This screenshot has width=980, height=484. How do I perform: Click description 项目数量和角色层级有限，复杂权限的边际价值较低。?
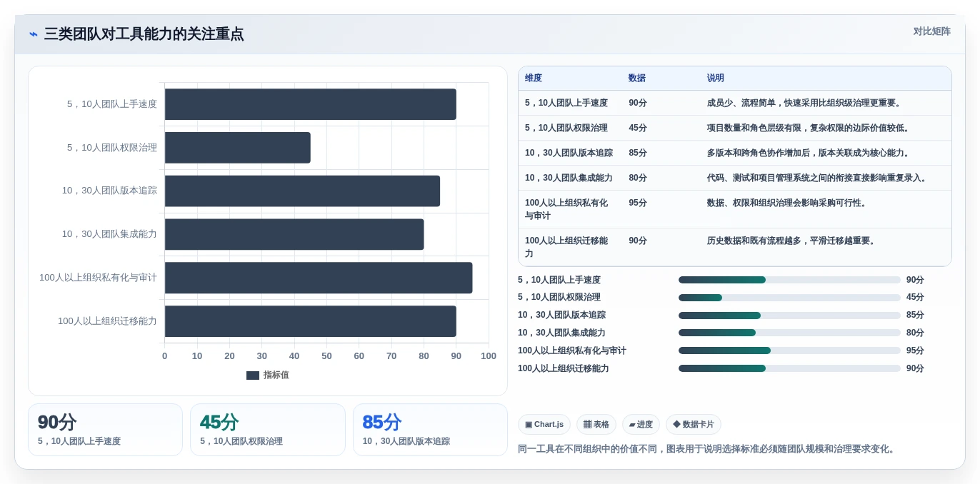point(810,128)
